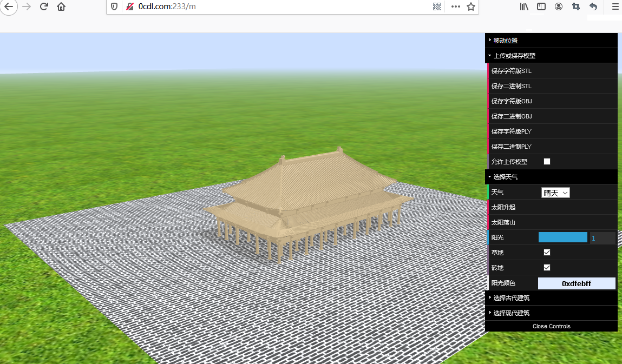Image resolution: width=622 pixels, height=364 pixels.
Task: Toggle the 砖地 checkbox off
Action: [x=547, y=268]
